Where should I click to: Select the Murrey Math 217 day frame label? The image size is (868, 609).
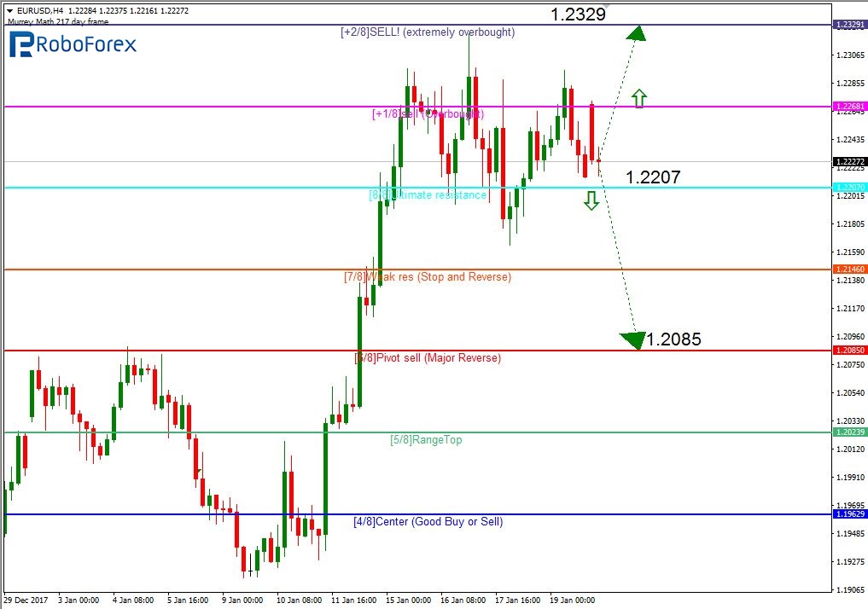point(58,21)
